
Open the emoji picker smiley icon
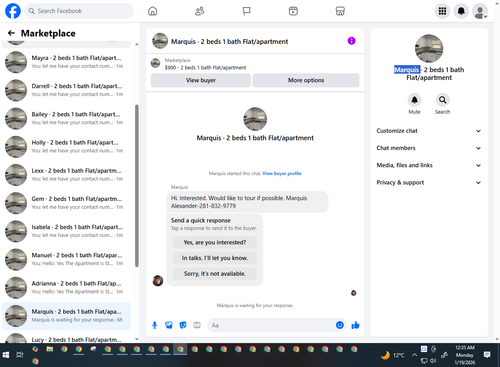click(x=340, y=325)
